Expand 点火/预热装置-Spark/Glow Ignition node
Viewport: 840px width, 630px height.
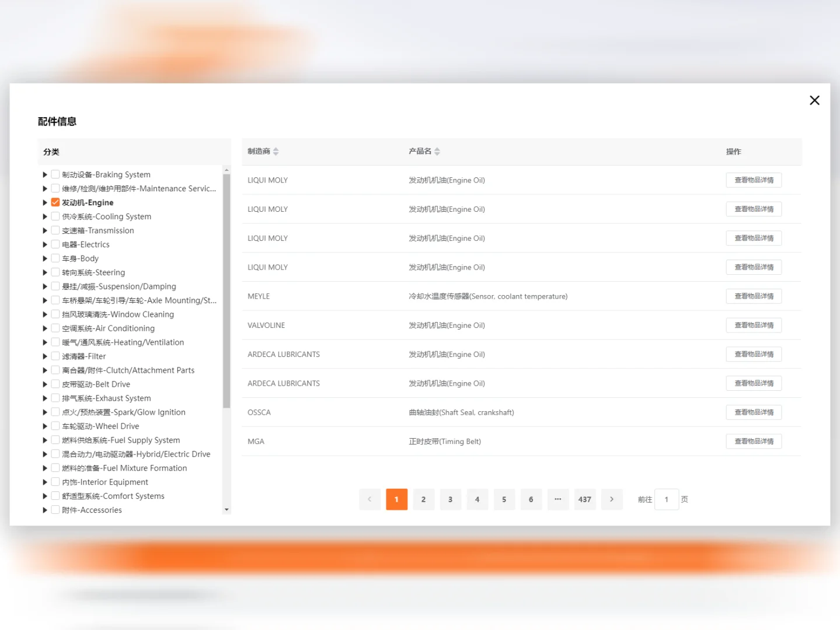(45, 412)
